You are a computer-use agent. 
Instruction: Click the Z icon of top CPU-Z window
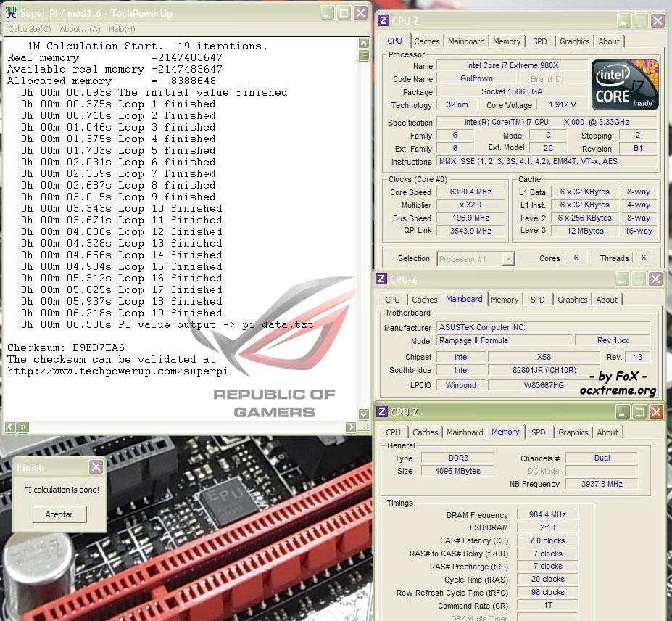384,20
